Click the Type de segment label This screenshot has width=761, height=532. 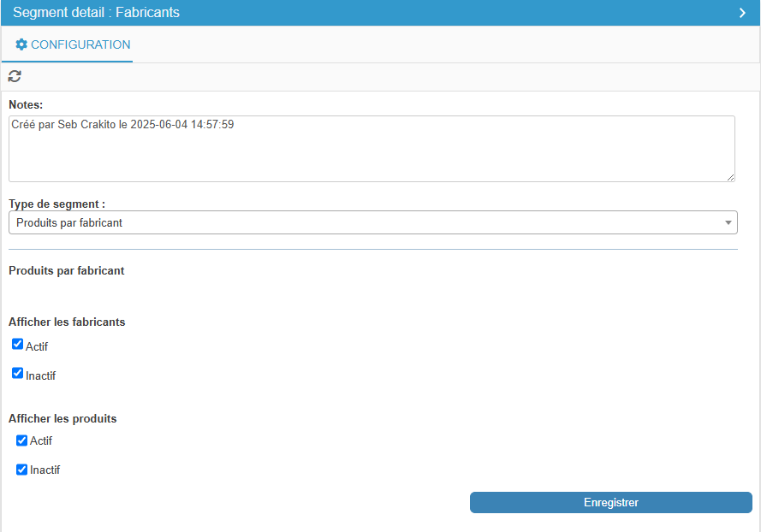pyautogui.click(x=56, y=204)
